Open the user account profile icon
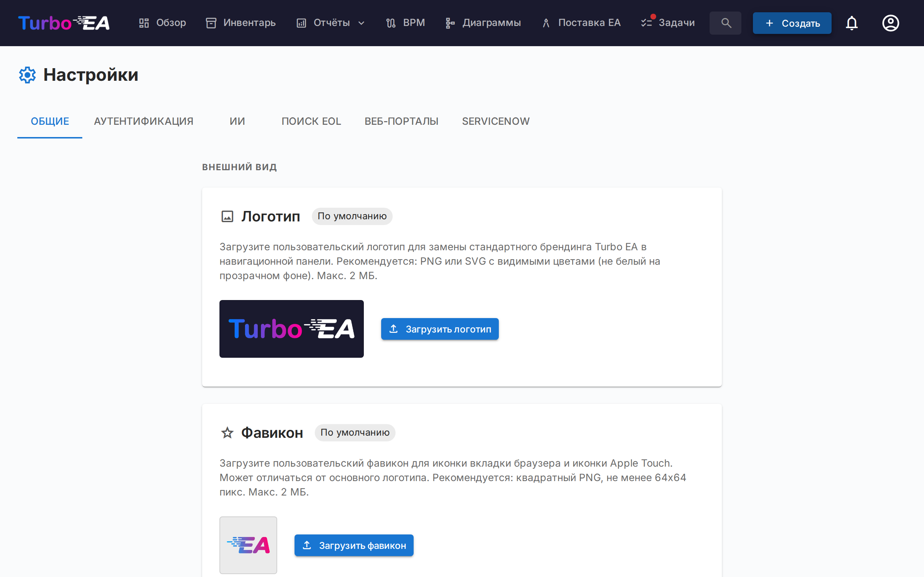 [890, 23]
